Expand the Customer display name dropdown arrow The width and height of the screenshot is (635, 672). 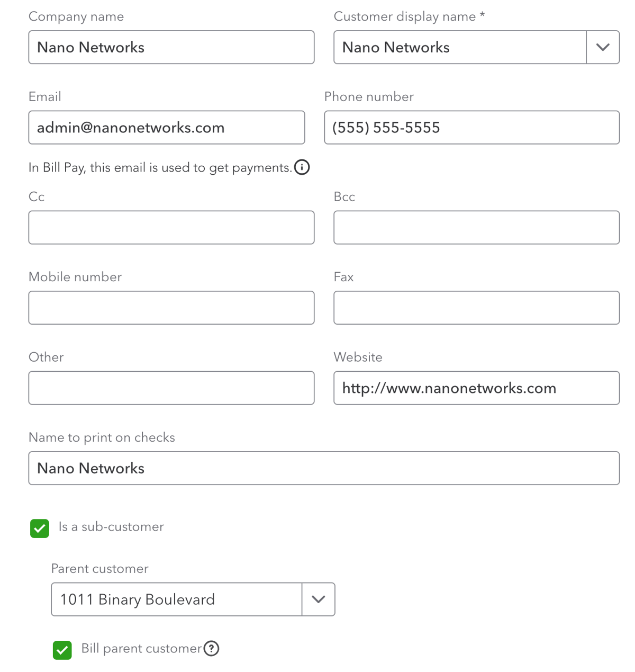pos(603,47)
